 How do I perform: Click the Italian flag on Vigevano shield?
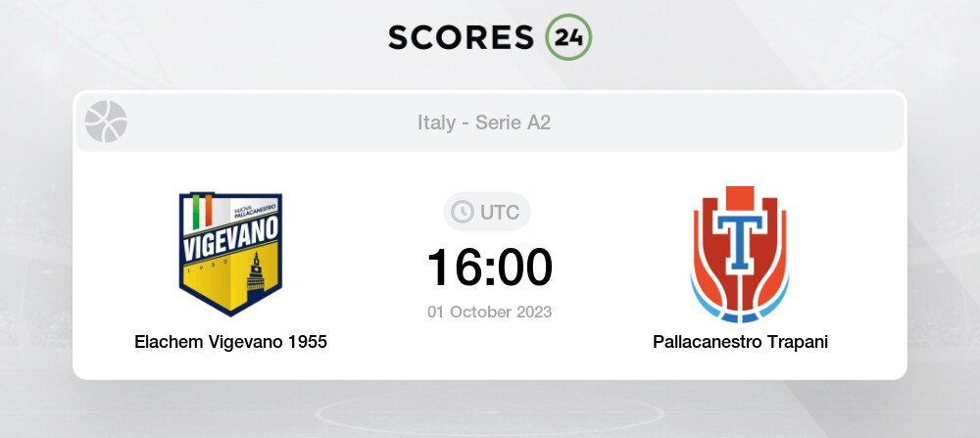[202, 212]
